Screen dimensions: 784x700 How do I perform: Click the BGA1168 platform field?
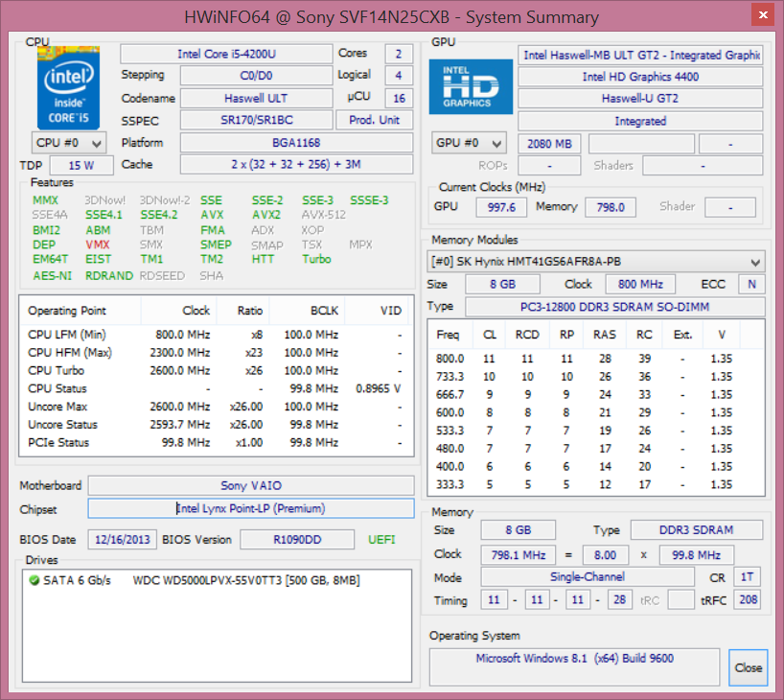pos(296,143)
